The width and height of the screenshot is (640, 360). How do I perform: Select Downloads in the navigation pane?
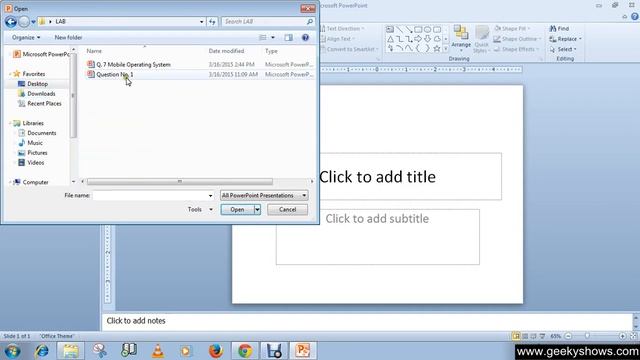[x=41, y=94]
